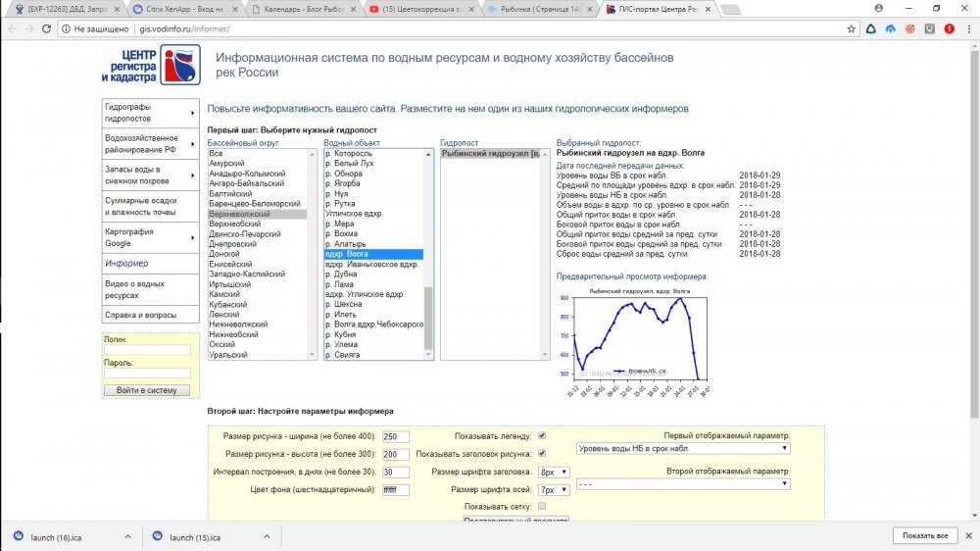Click the blue cloud extension icon
This screenshot has height=551, width=980.
click(x=890, y=29)
